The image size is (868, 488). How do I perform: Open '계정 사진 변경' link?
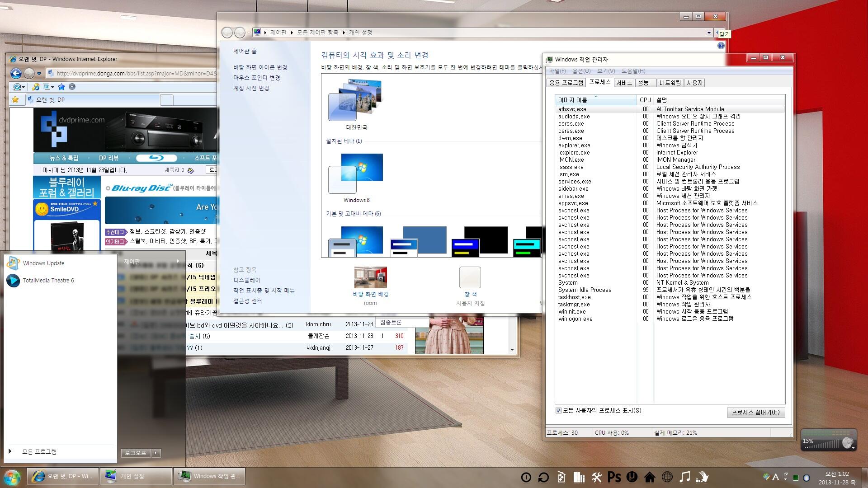coord(251,88)
